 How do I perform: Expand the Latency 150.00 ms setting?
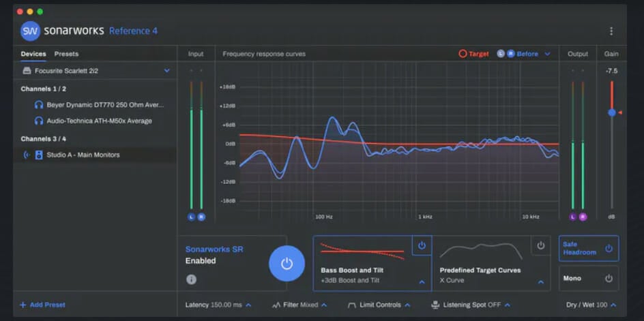coord(248,305)
